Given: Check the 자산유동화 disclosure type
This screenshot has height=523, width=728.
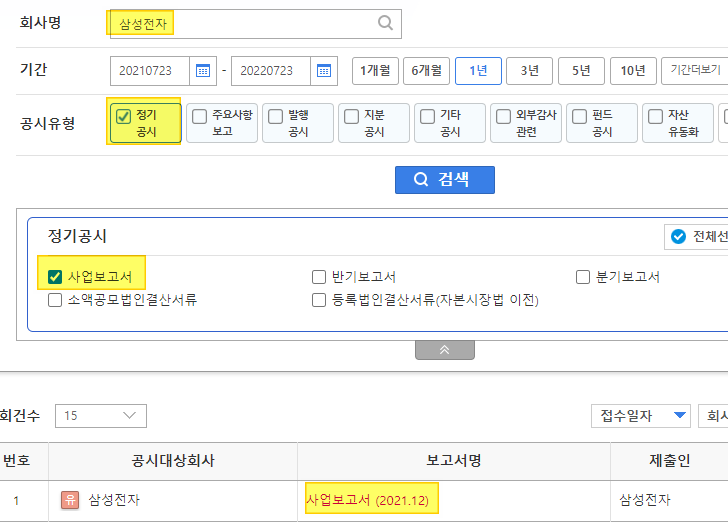Looking at the screenshot, I should (655, 116).
